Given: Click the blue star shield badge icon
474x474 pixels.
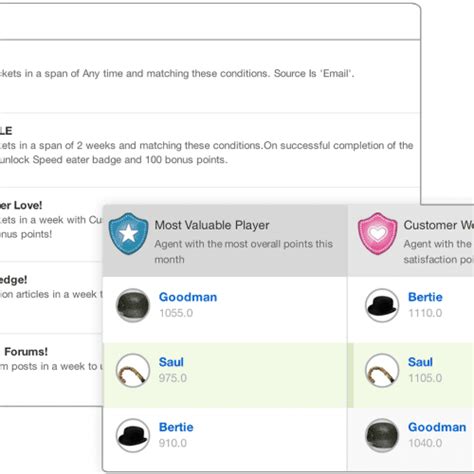Looking at the screenshot, I should pos(128,233).
